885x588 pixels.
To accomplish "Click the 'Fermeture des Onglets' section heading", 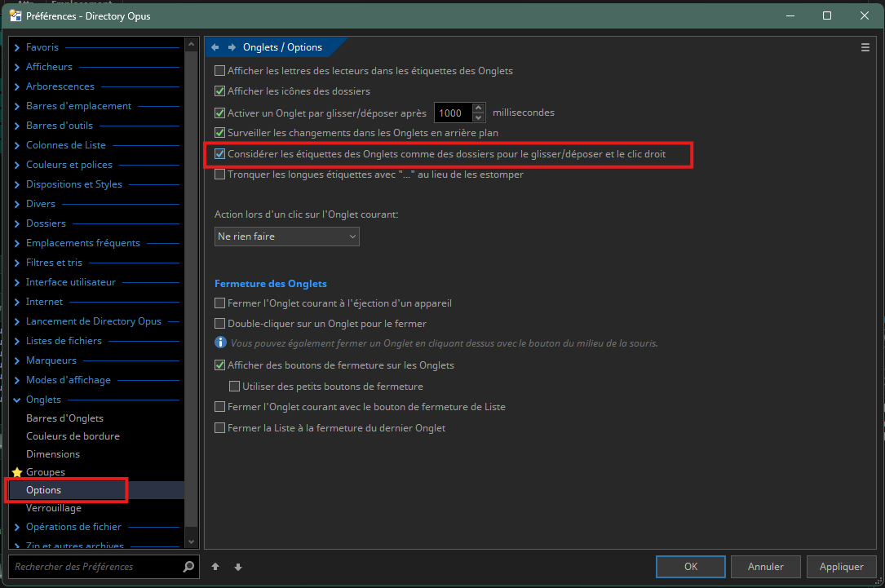I will point(270,284).
